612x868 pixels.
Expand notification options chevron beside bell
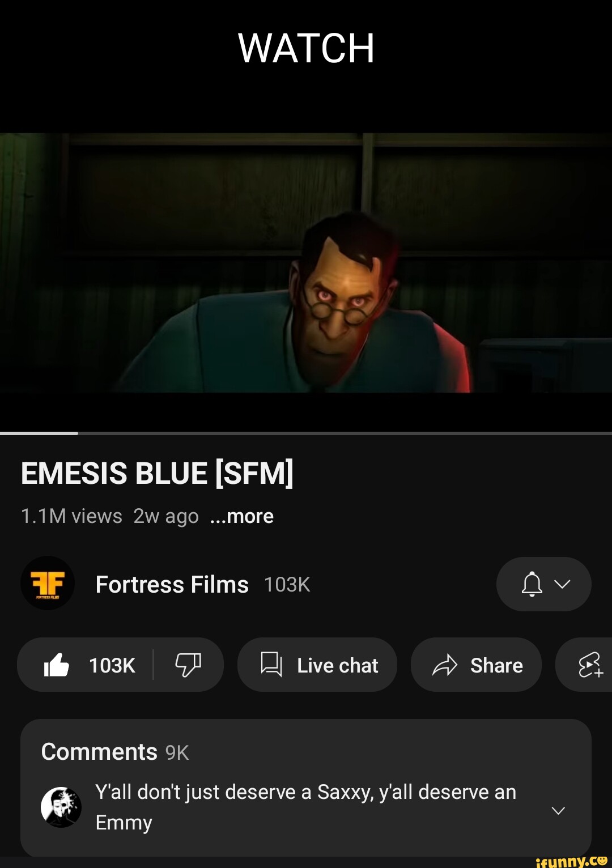click(x=562, y=584)
